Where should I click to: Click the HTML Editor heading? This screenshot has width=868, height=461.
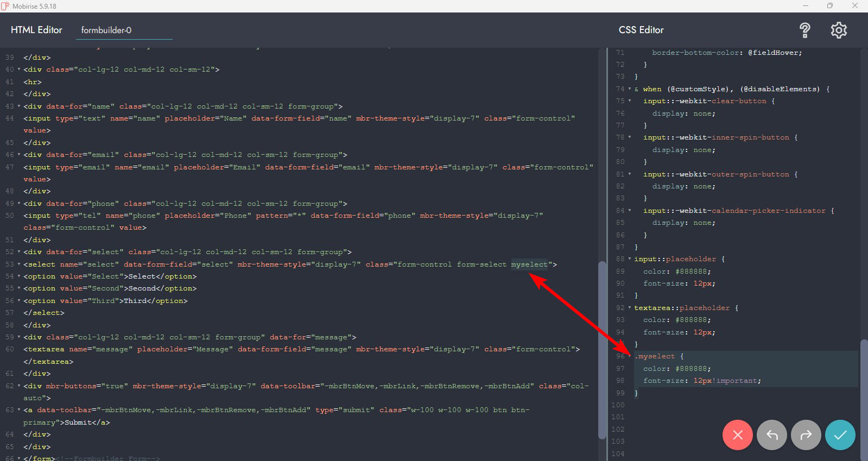point(36,30)
